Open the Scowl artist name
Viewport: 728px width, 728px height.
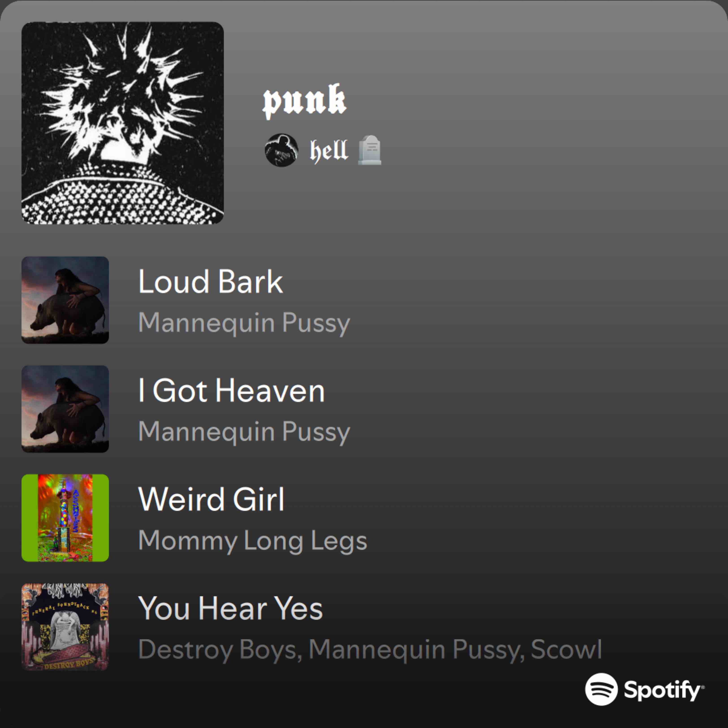tap(566, 649)
